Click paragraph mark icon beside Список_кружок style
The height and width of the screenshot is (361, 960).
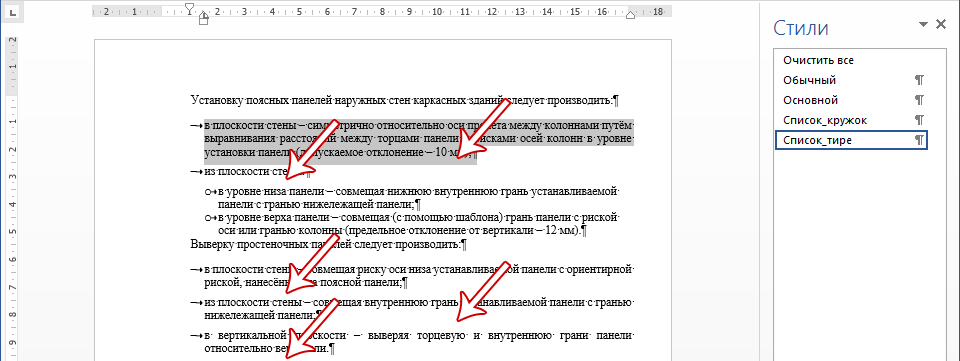coord(918,121)
